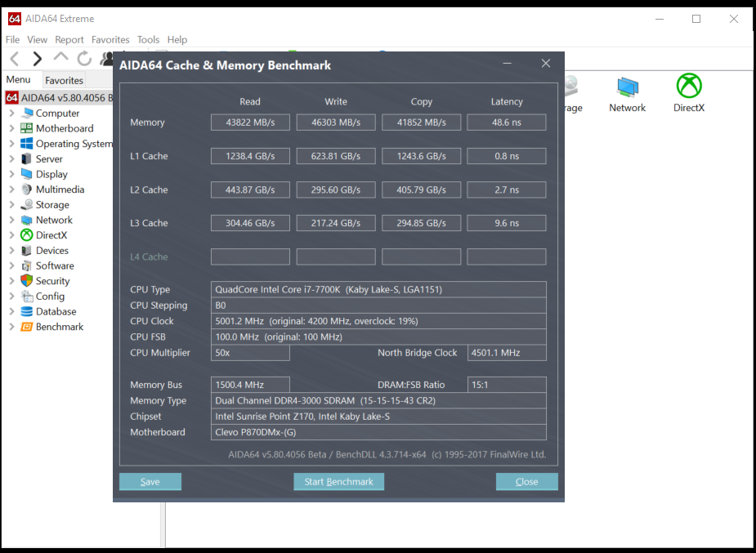This screenshot has width=756, height=553.
Task: Click the Close button in benchmark dialog
Action: click(526, 482)
